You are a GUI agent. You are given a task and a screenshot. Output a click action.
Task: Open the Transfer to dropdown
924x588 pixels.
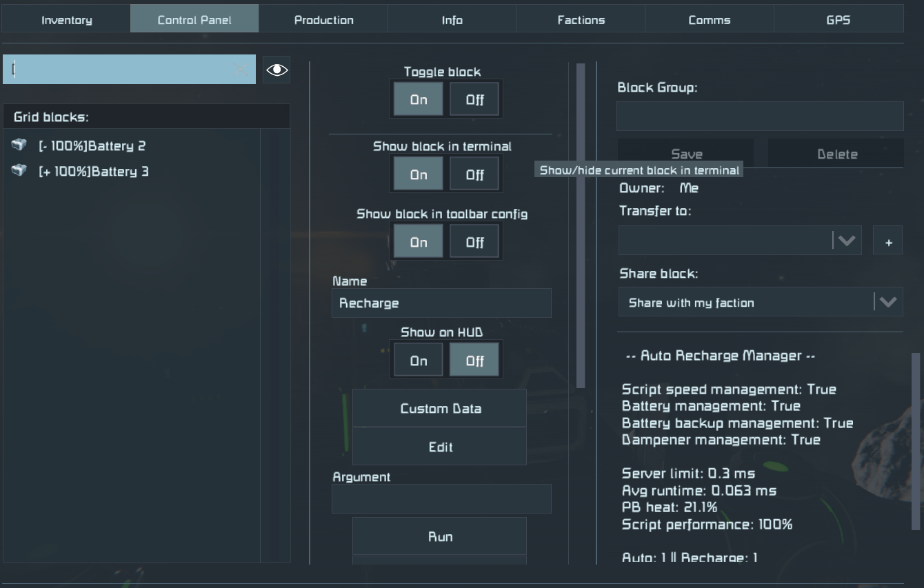(739, 241)
